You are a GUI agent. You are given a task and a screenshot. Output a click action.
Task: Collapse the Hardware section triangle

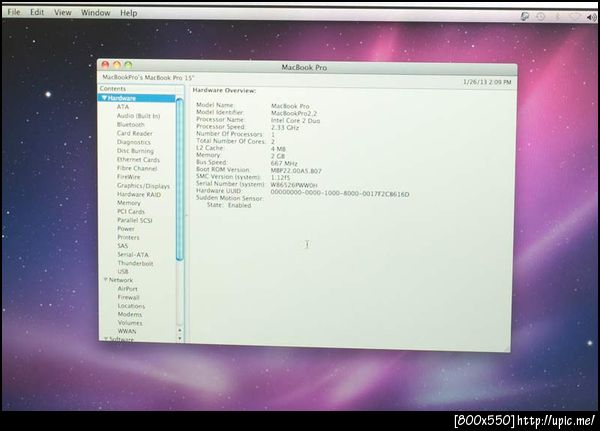[104, 98]
